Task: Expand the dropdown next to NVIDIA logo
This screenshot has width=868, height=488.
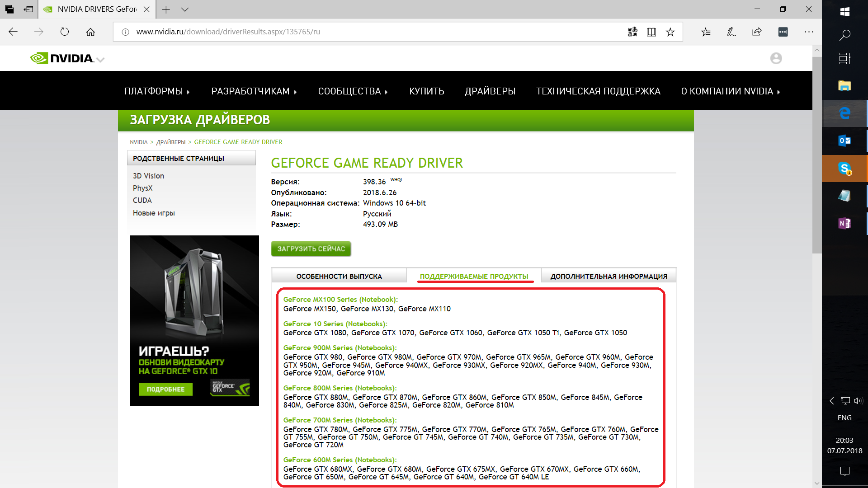Action: click(100, 60)
